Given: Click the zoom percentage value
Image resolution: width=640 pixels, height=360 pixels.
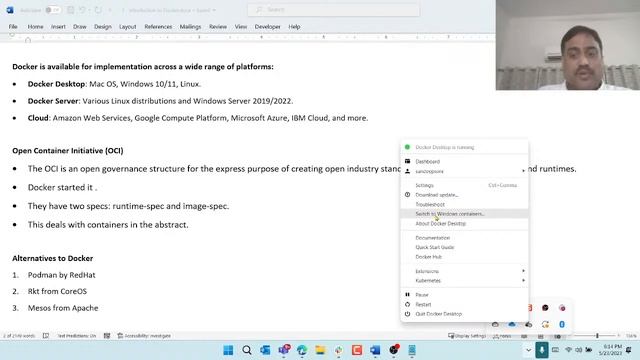Looking at the screenshot, I should click(631, 336).
